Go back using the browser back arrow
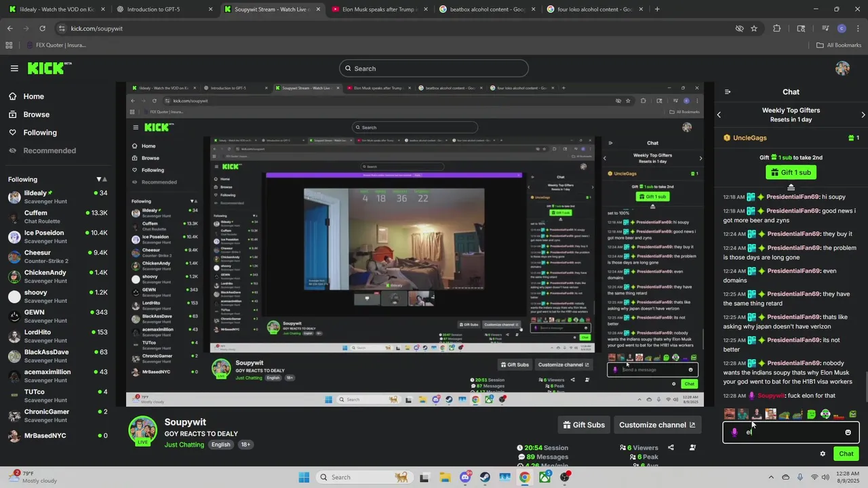Viewport: 868px width, 488px height. click(9, 28)
